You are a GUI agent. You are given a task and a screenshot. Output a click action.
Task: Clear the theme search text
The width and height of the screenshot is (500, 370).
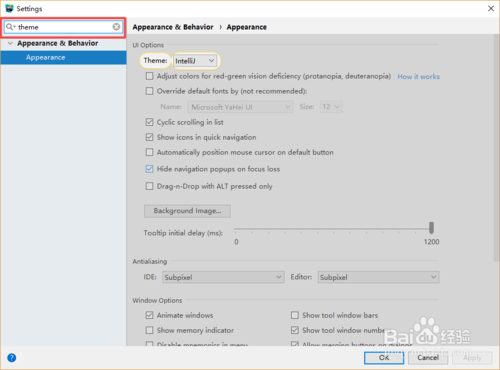(x=116, y=27)
